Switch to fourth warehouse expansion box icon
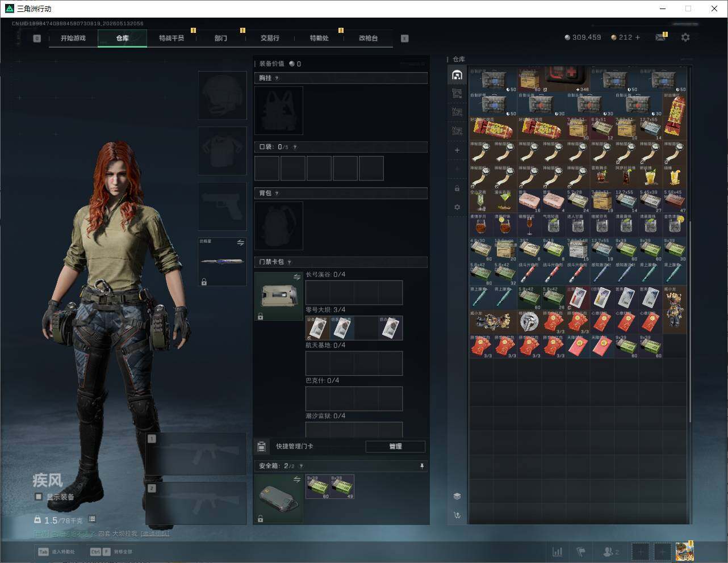 tap(457, 131)
